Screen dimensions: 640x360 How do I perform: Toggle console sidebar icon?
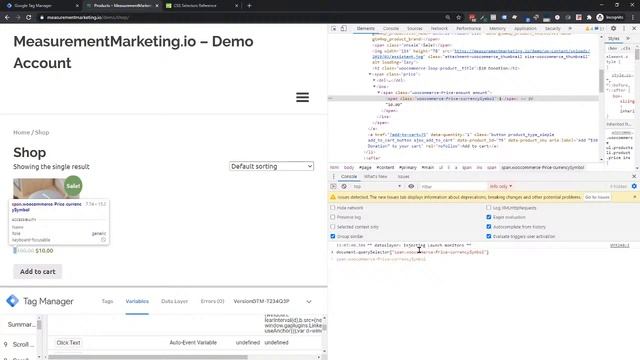[x=333, y=187]
